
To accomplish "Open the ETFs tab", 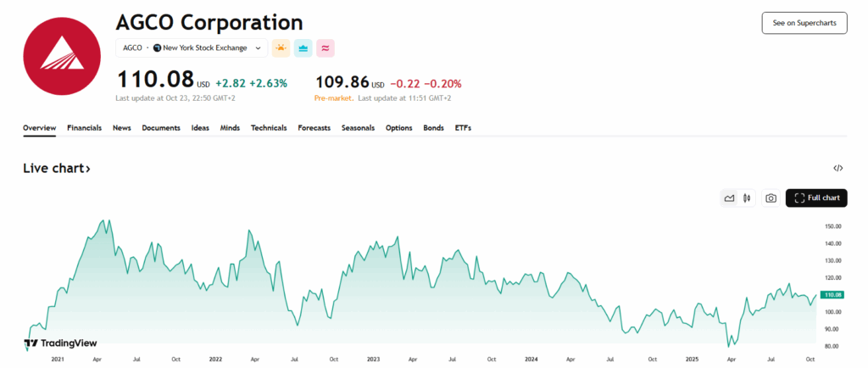I will point(463,128).
